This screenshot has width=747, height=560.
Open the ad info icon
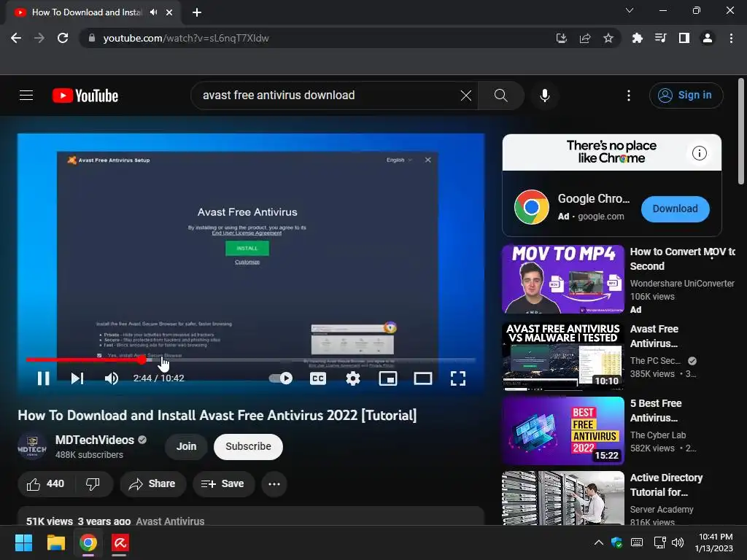click(700, 153)
